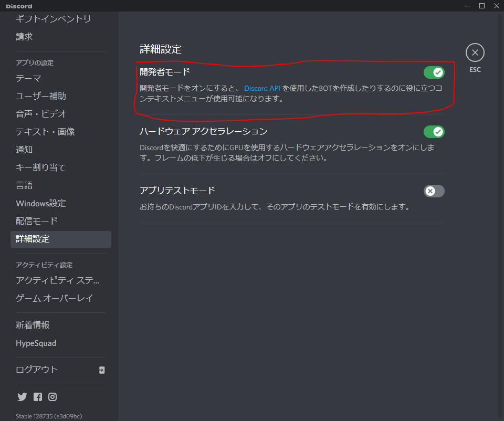Viewport: 504px width, 421px height.
Task: Close the Discord window
Action: tap(496, 6)
